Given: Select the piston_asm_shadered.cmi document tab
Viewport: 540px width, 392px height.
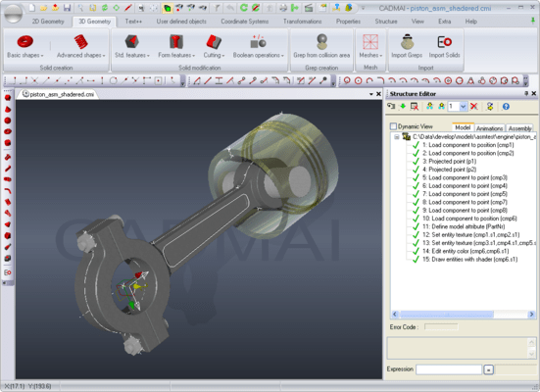Looking at the screenshot, I should coord(59,94).
